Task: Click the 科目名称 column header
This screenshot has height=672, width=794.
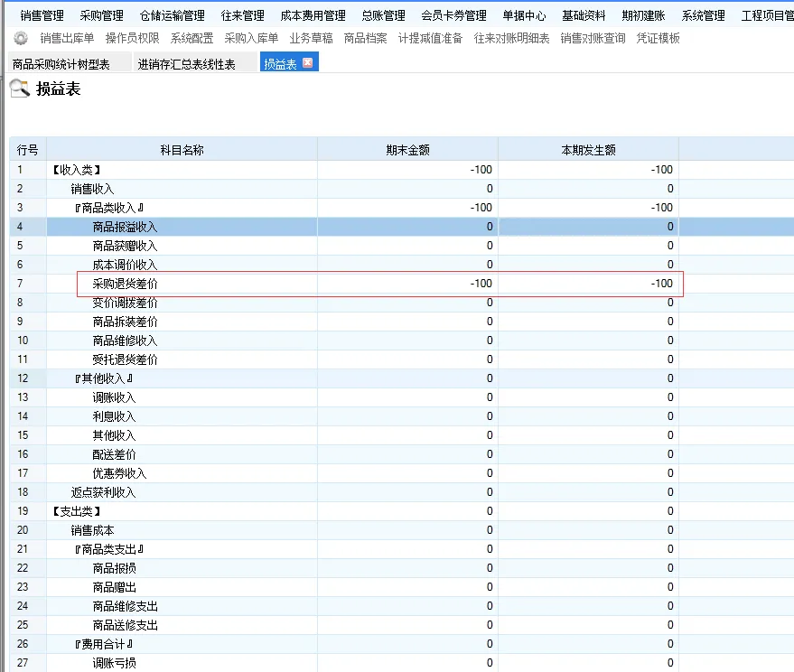Action: (x=182, y=150)
